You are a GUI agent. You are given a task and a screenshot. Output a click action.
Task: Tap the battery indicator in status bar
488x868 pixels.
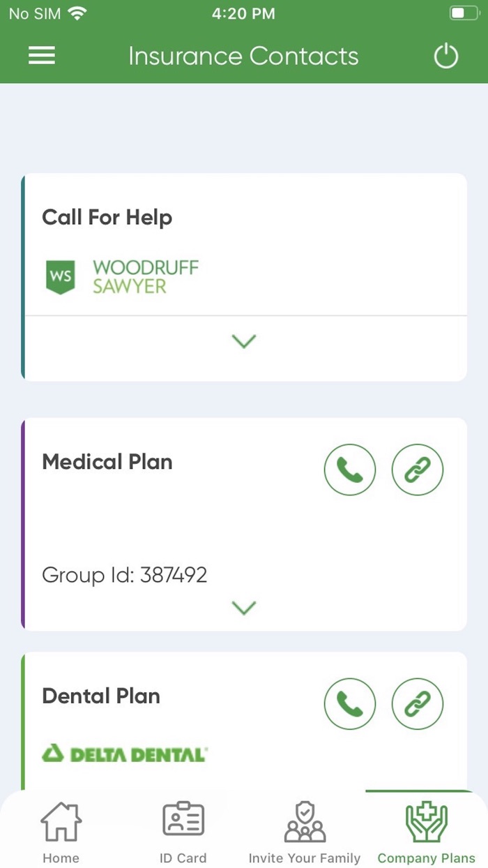click(x=464, y=13)
